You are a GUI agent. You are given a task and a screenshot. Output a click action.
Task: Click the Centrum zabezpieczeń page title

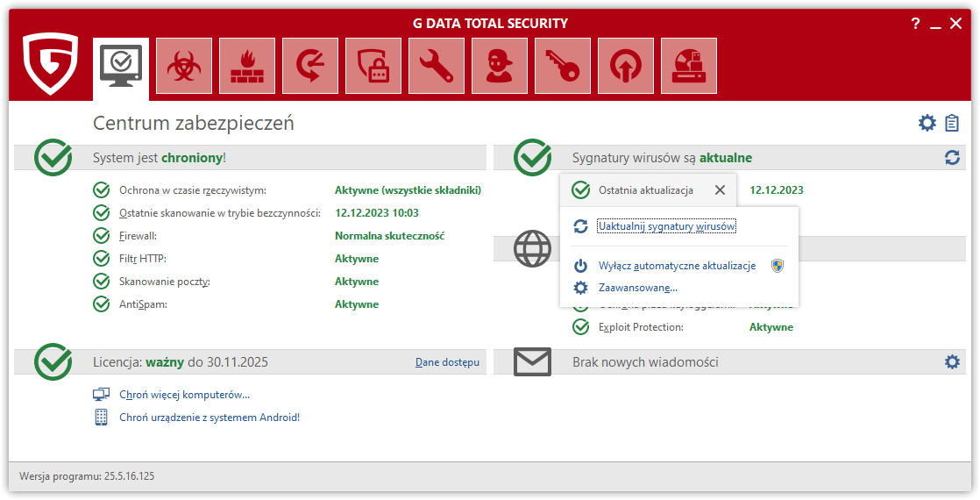193,124
